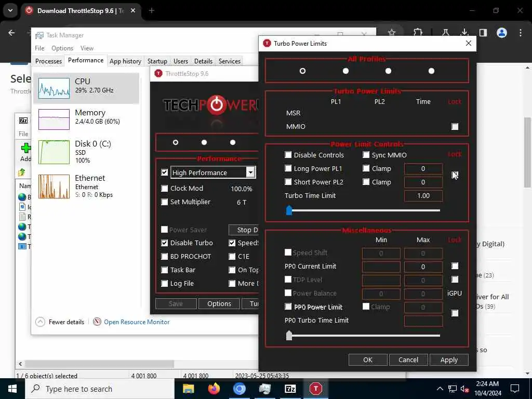532x399 pixels.
Task: Switch to the App history tab
Action: 125,61
